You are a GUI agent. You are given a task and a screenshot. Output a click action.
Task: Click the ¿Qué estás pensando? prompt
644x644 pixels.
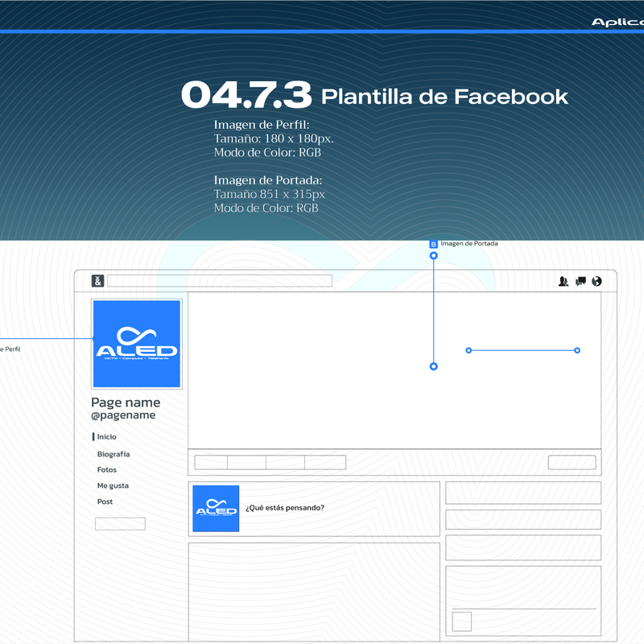(285, 508)
